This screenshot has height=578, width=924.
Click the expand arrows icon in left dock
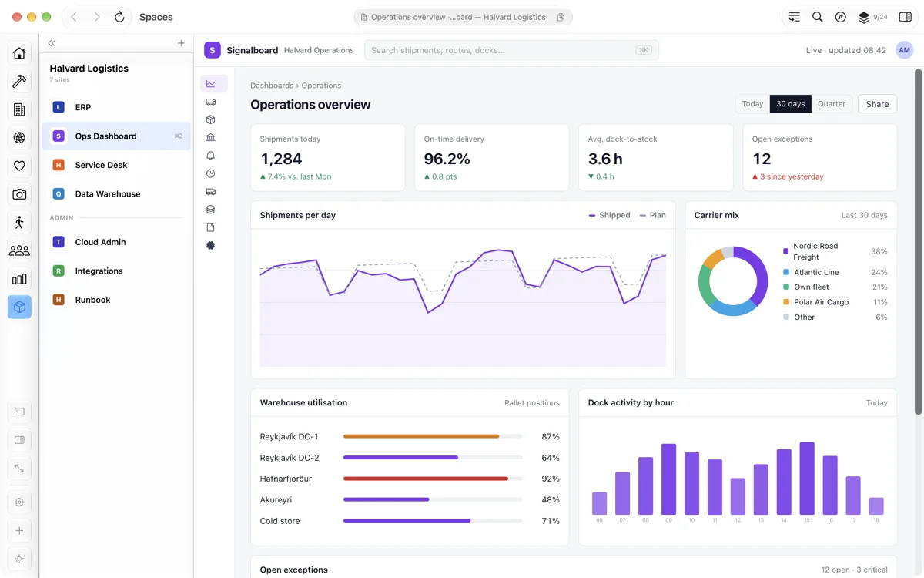pos(19,468)
